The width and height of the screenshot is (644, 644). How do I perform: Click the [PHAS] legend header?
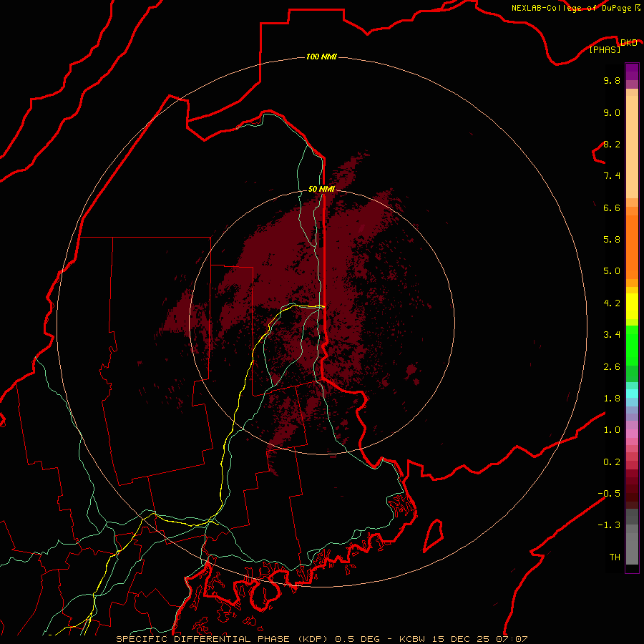(605, 50)
